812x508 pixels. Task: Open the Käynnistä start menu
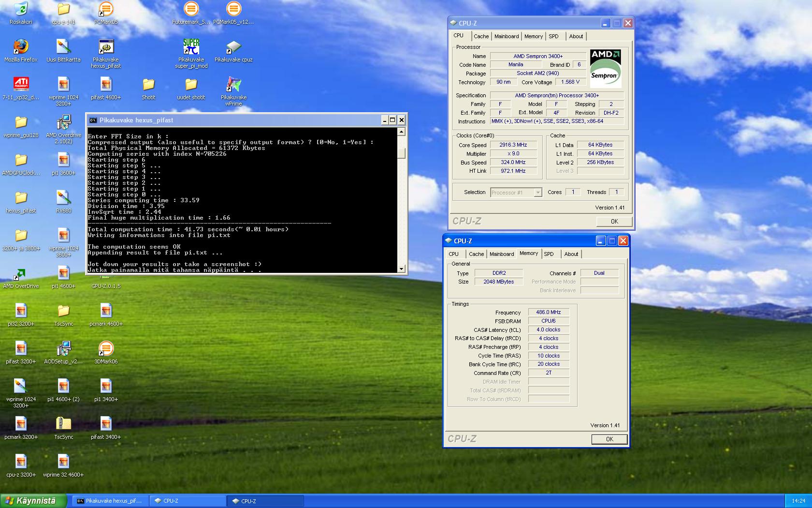coord(33,501)
